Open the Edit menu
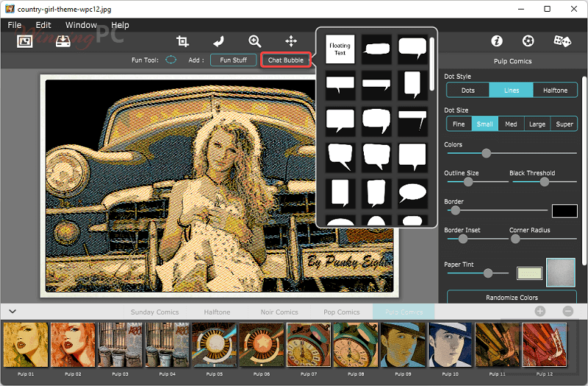Viewport: 588px width, 386px height. (43, 25)
